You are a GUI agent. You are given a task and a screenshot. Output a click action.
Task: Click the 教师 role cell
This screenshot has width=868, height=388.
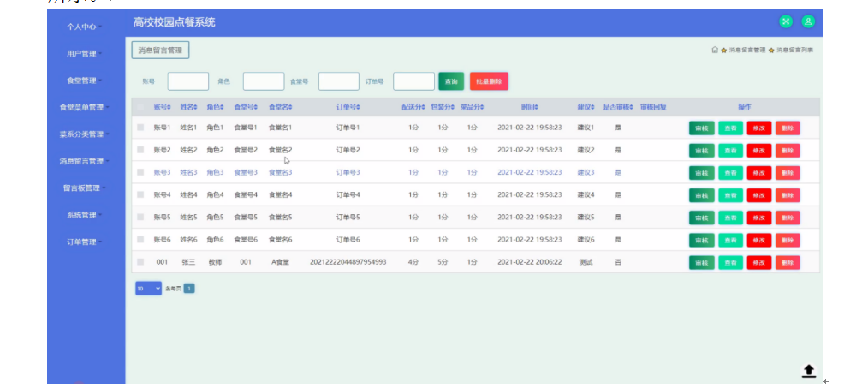(x=216, y=261)
